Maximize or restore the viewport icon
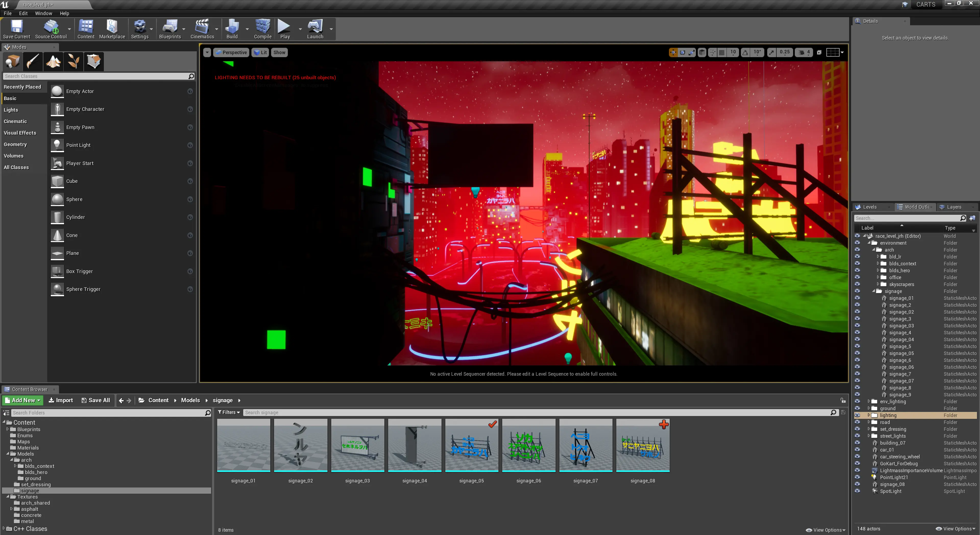The image size is (980, 535). click(819, 53)
